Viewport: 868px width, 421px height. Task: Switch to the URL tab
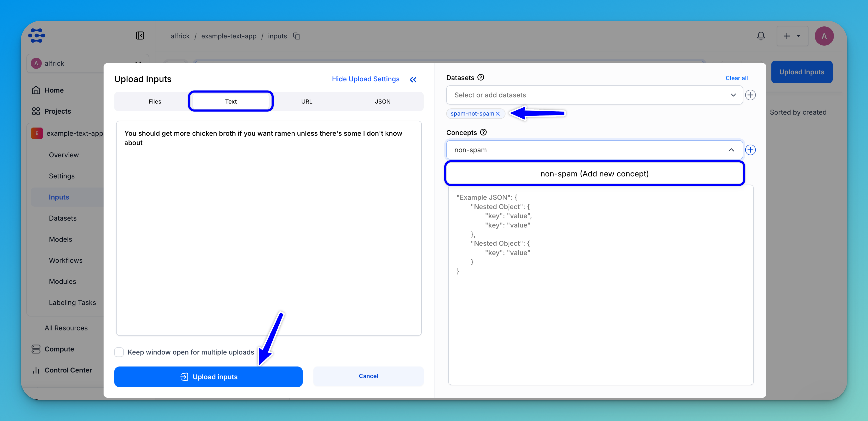coord(307,101)
